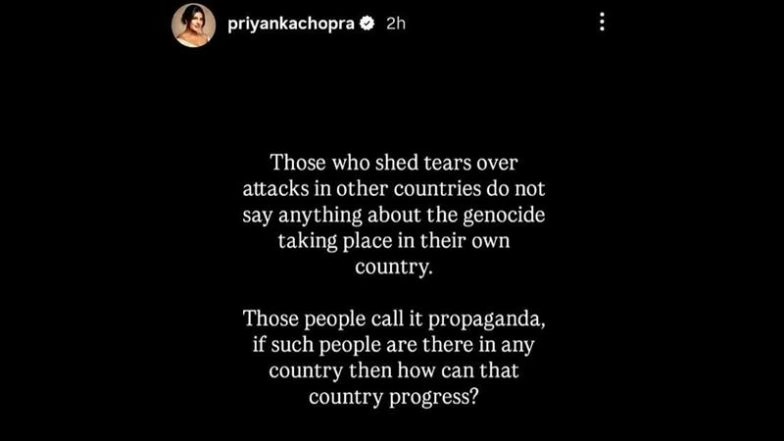Select the line "if such people are there in any"

tap(394, 345)
